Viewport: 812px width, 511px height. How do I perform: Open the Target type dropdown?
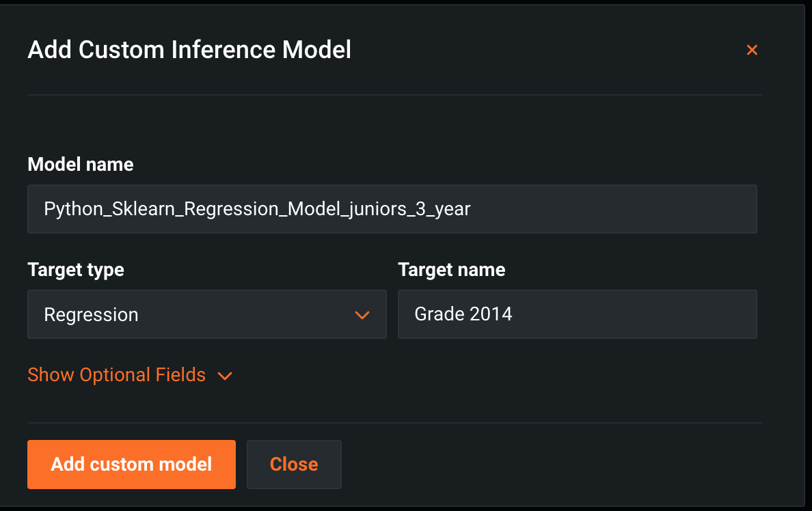point(206,314)
